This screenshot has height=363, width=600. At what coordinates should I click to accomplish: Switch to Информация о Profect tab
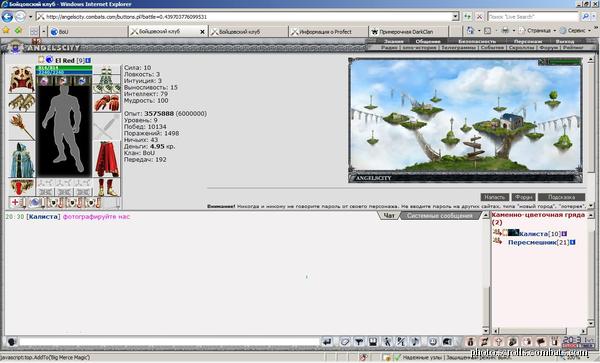pyautogui.click(x=328, y=32)
